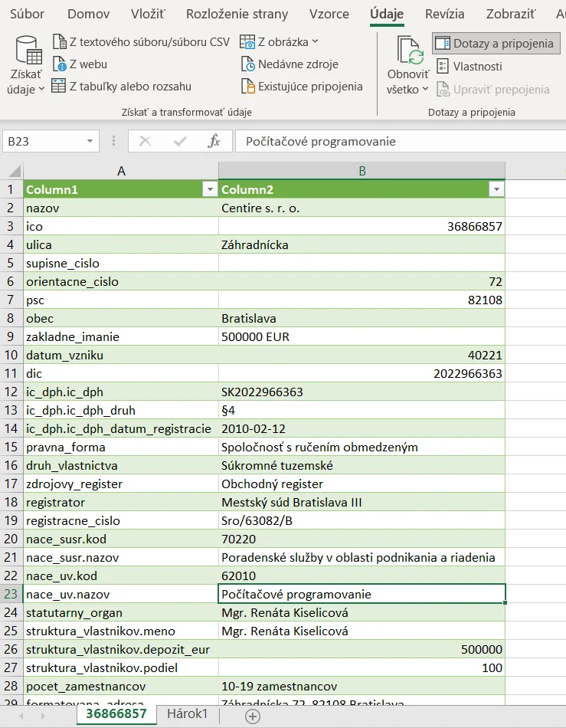Select row 1 header
The width and height of the screenshot is (566, 728).
point(11,189)
